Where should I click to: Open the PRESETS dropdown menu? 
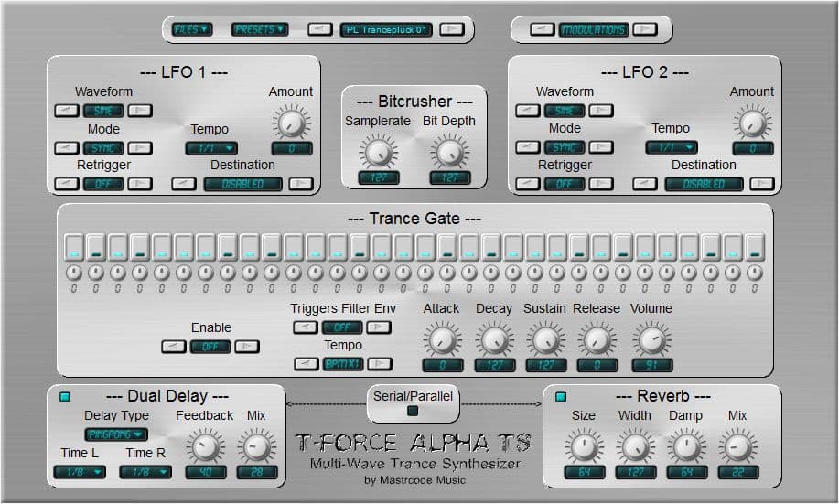[x=260, y=29]
